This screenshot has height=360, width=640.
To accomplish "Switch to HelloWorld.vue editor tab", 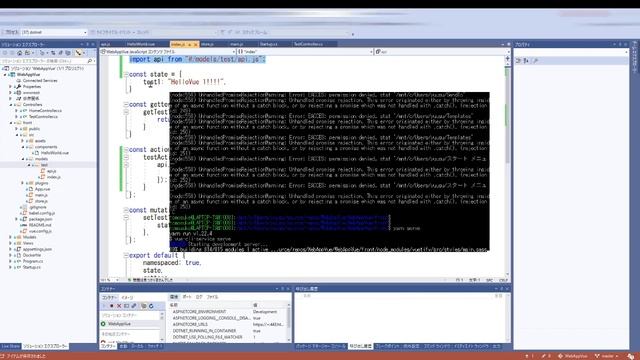I will pyautogui.click(x=141, y=44).
